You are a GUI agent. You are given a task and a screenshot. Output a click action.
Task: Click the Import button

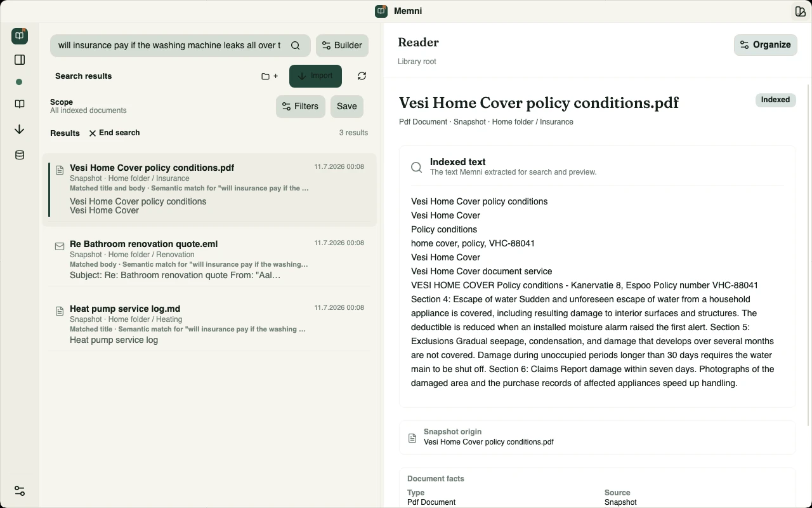click(x=315, y=76)
